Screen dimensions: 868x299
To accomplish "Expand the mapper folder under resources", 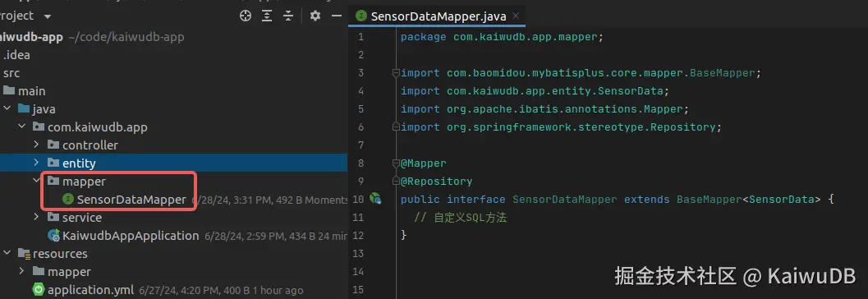I will (x=22, y=271).
